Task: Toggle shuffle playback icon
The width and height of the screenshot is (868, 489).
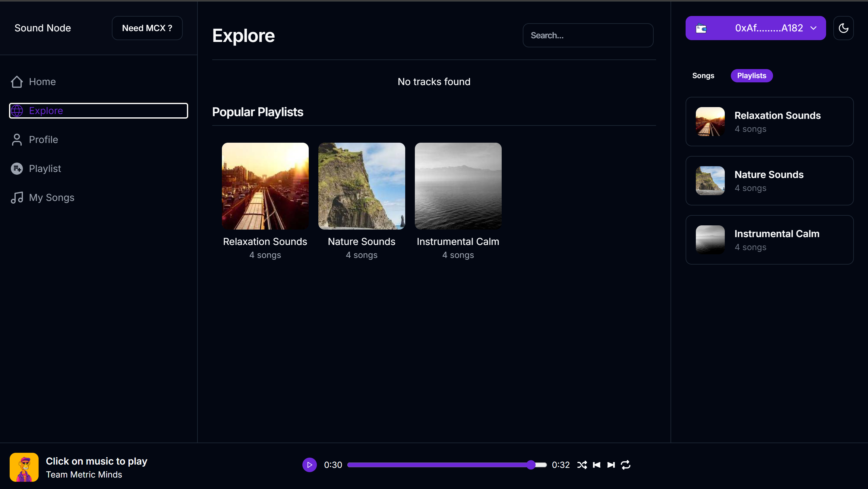Action: click(x=582, y=465)
